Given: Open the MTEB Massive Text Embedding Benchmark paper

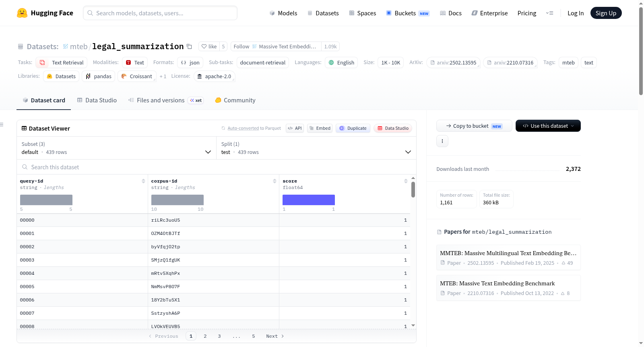Looking at the screenshot, I should coord(508,288).
